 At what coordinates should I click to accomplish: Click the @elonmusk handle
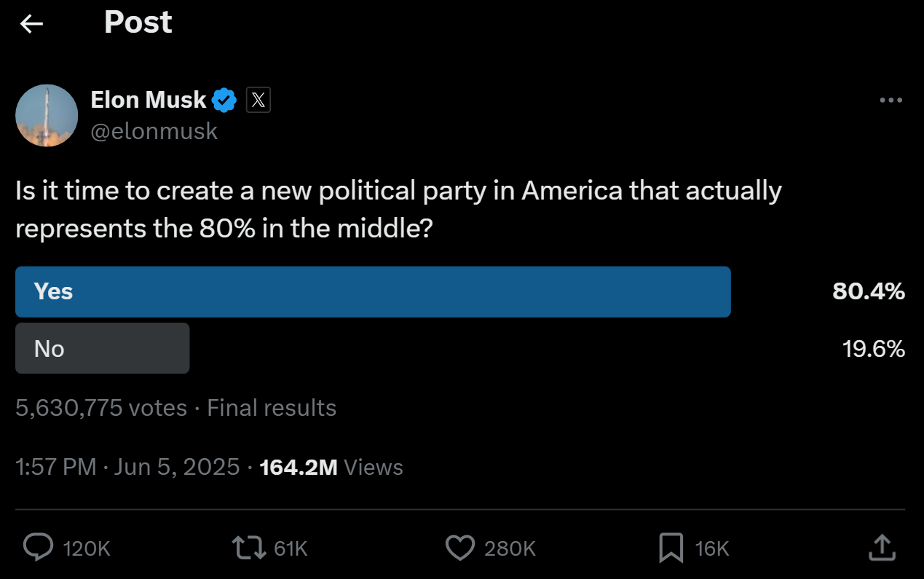tap(154, 131)
